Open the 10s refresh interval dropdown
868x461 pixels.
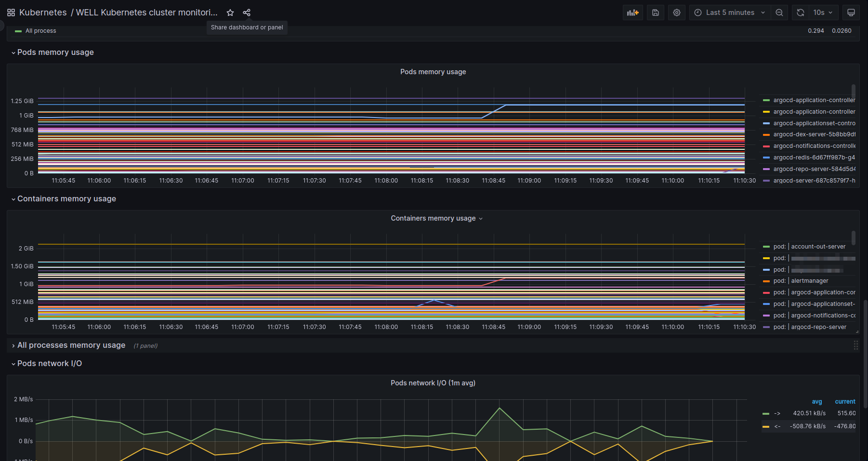(x=823, y=13)
